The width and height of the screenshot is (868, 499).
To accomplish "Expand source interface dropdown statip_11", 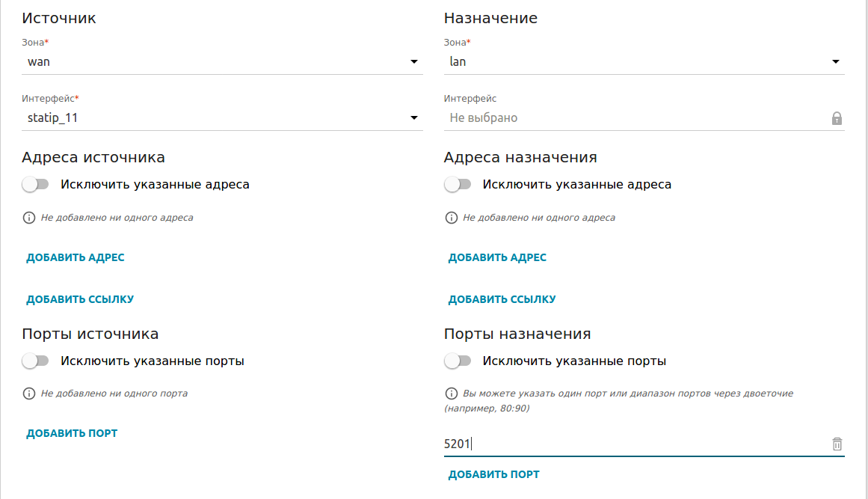I will pos(222,118).
